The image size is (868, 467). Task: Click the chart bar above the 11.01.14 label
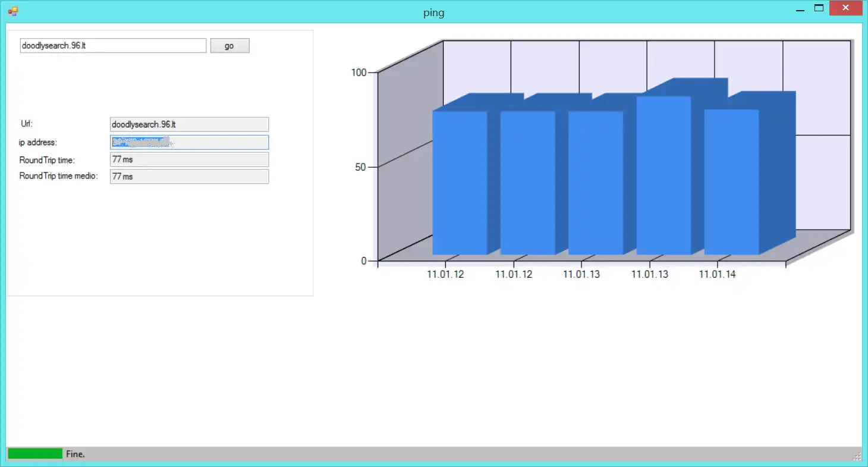[x=731, y=182]
